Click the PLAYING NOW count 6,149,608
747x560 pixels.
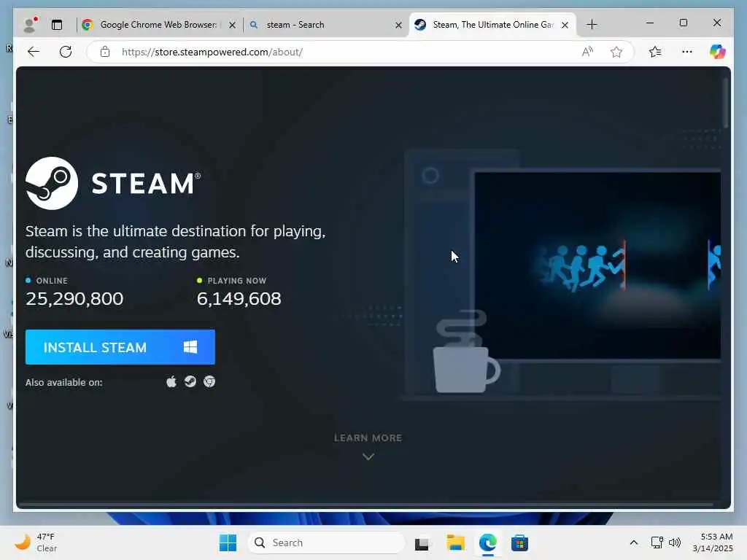point(239,298)
